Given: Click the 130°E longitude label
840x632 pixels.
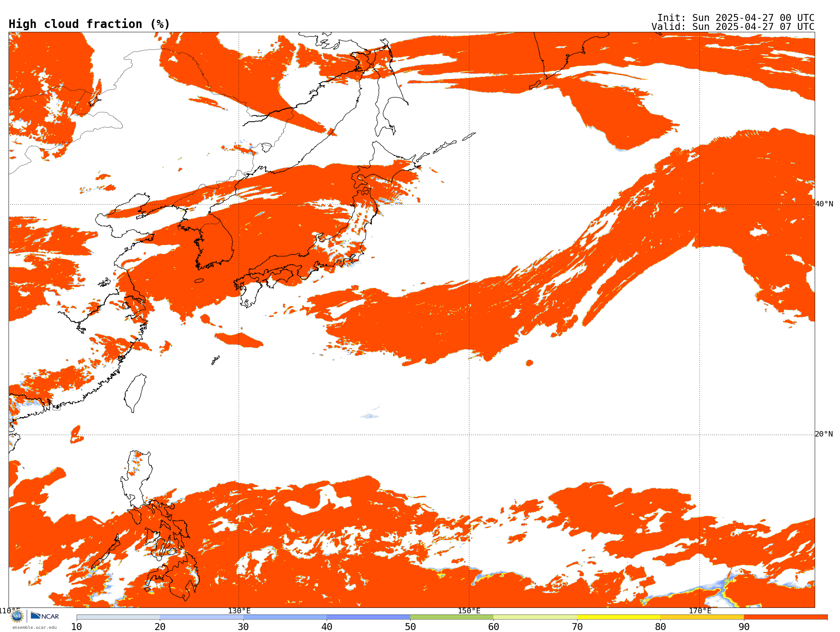Looking at the screenshot, I should 239,611.
